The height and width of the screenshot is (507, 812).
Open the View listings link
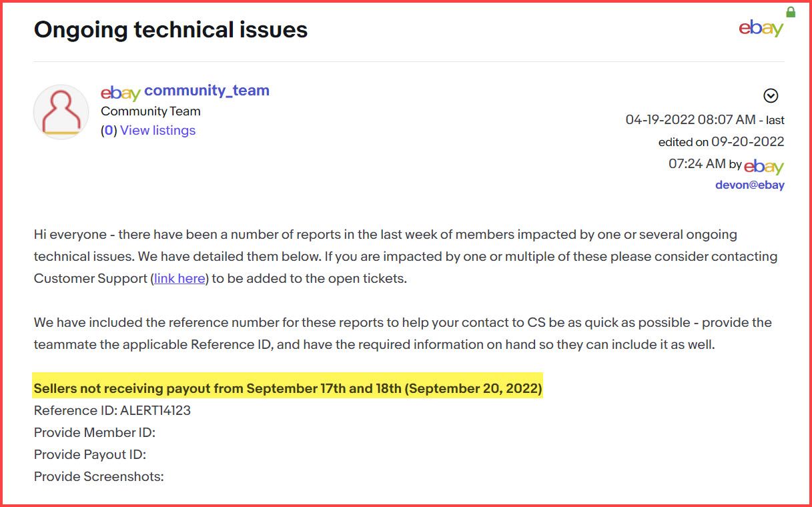tap(157, 130)
